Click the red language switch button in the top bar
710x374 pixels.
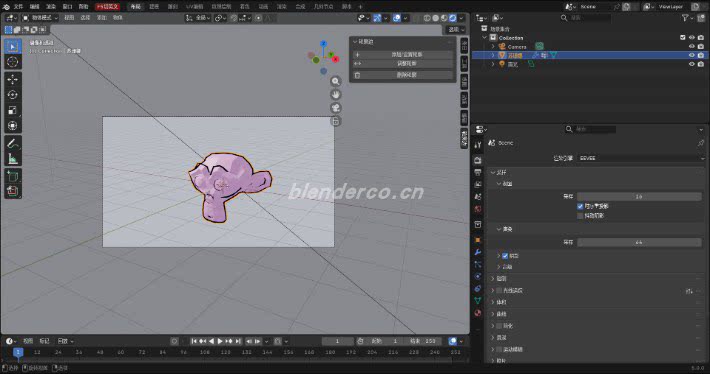click(x=107, y=7)
